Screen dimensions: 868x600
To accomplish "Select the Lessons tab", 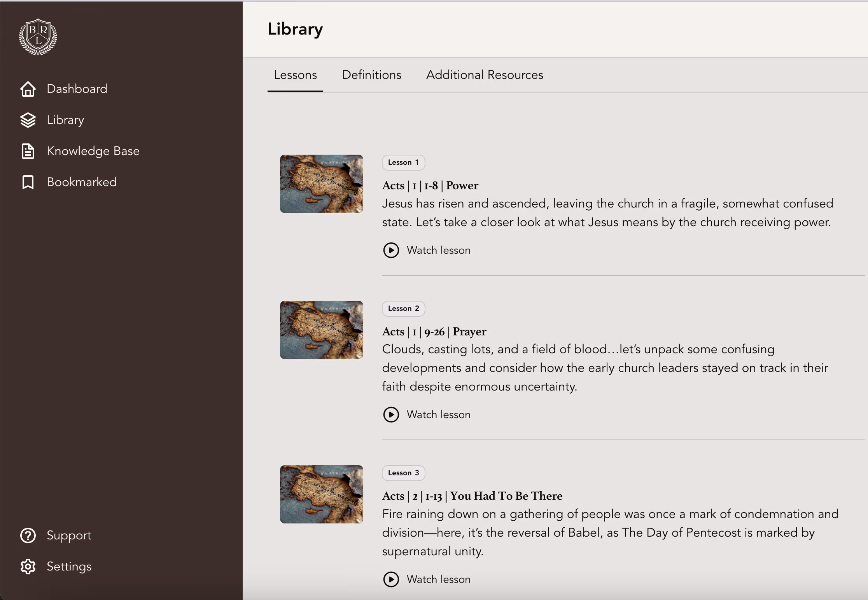I will point(295,75).
